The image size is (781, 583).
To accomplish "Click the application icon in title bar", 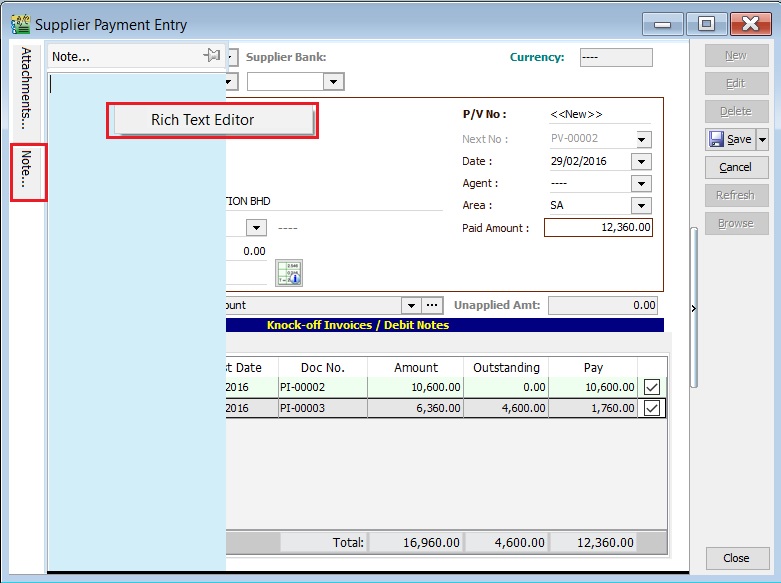I will tap(19, 24).
